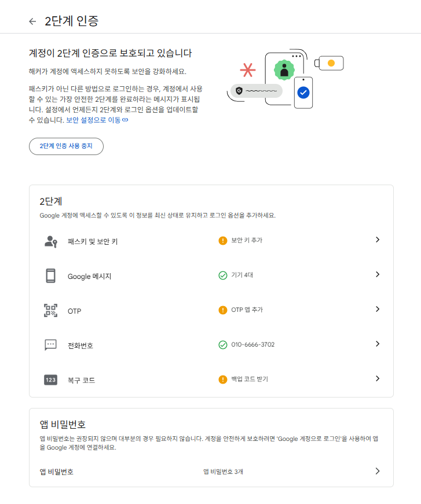
Task: Click the back arrow icon
Action: click(32, 21)
